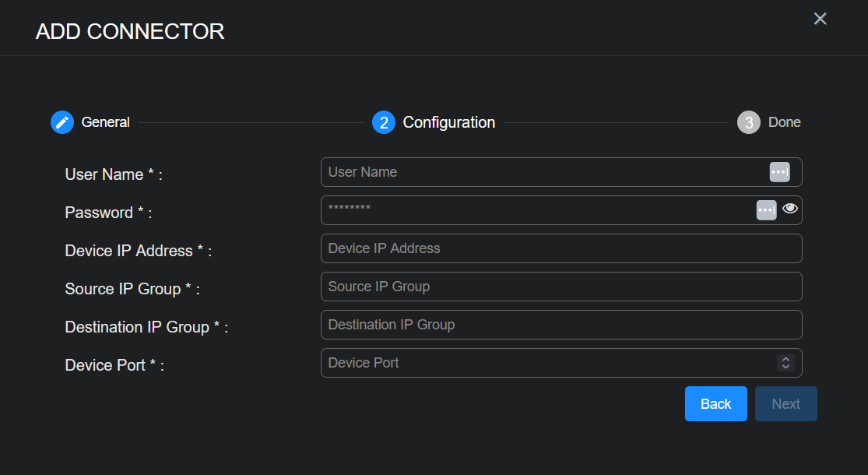Select the Destination IP Group text box
Viewport: 868px width, 475px height.
545,324
